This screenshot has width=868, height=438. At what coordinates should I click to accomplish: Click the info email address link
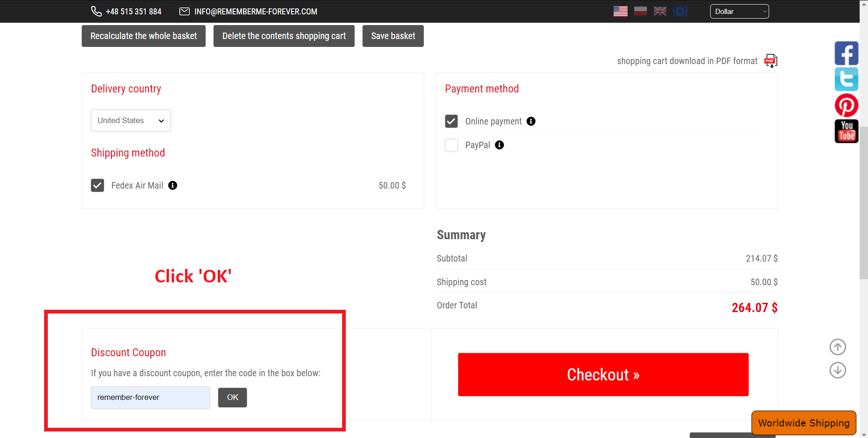pyautogui.click(x=255, y=12)
